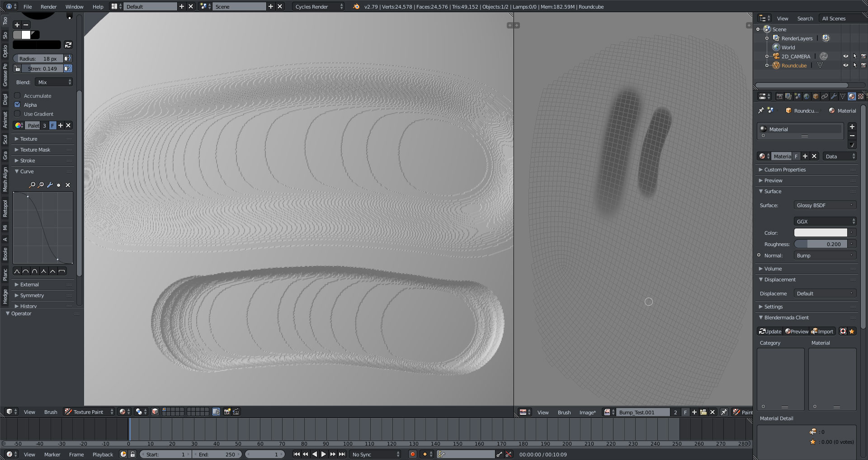Viewport: 868px width, 460px height.
Task: Click OpenGL render animation clapper icon
Action: 236,412
